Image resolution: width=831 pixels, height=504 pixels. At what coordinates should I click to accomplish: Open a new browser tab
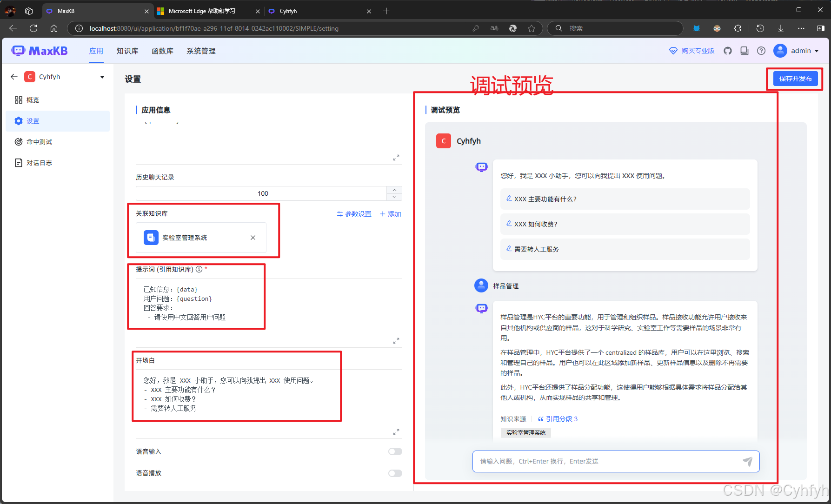click(x=386, y=11)
